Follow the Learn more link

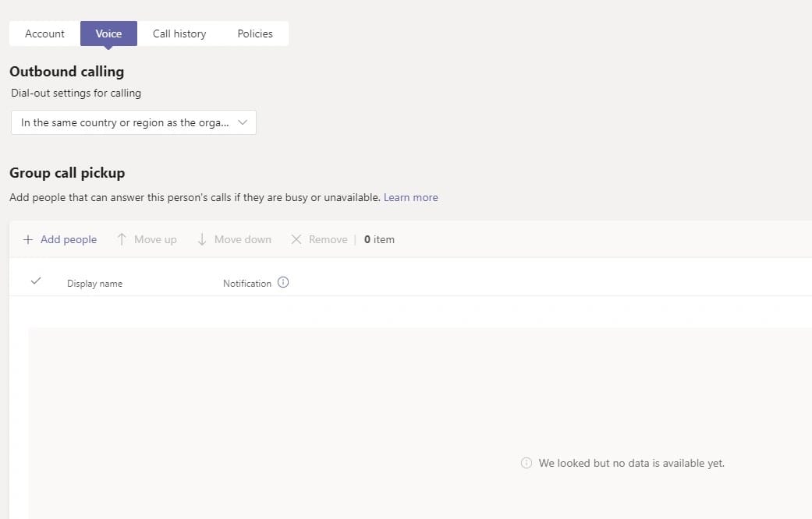tap(410, 197)
